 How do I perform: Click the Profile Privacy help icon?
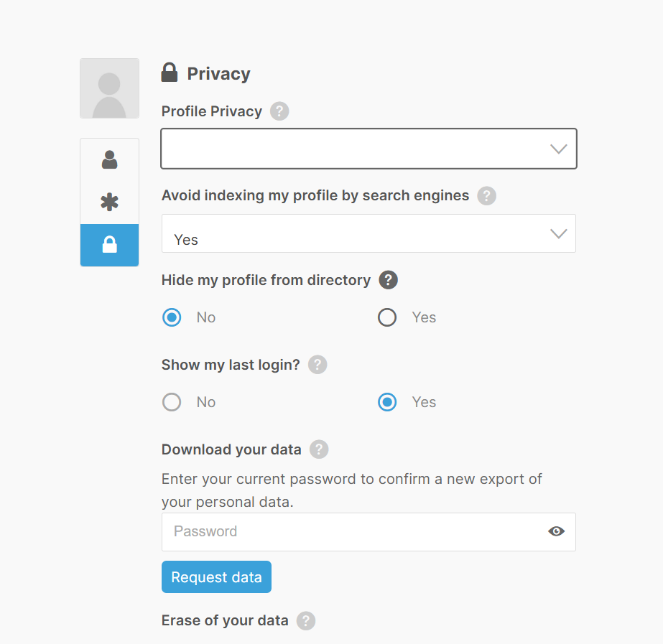(279, 112)
